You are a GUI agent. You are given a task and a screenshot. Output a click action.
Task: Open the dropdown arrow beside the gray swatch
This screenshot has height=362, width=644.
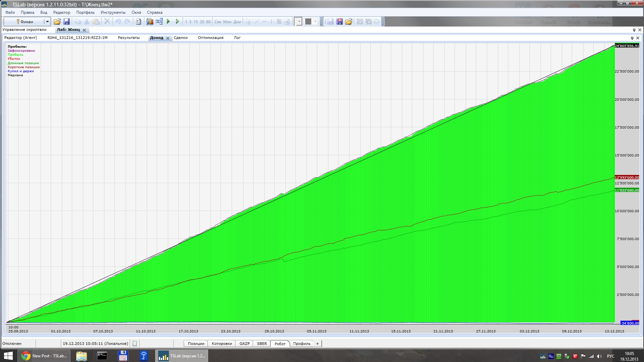click(x=315, y=22)
